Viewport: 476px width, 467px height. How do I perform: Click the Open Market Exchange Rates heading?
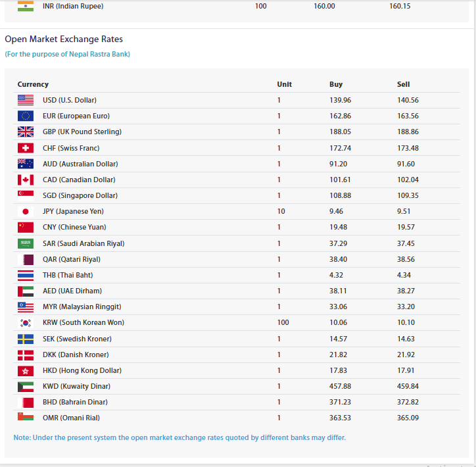(64, 39)
